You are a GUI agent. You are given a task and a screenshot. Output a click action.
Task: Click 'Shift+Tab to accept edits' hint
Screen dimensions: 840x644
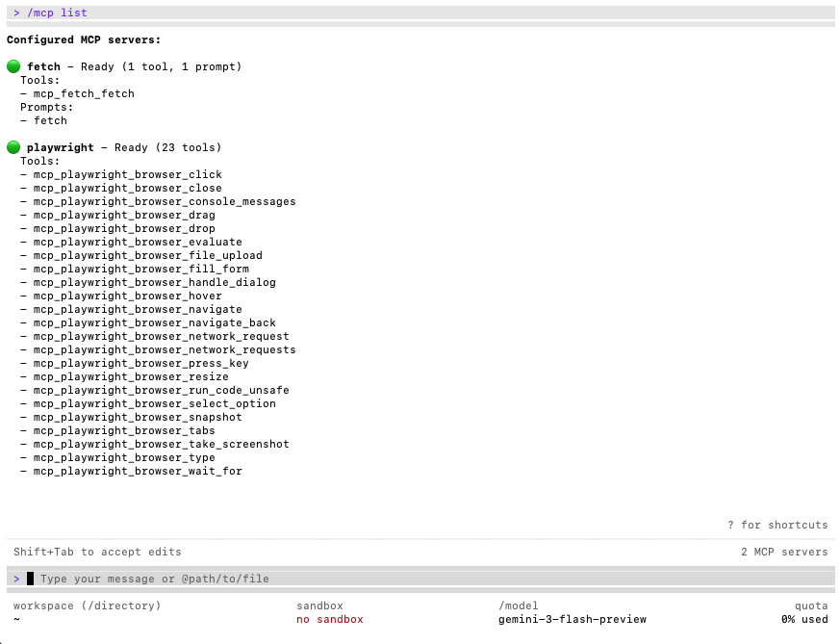click(97, 552)
